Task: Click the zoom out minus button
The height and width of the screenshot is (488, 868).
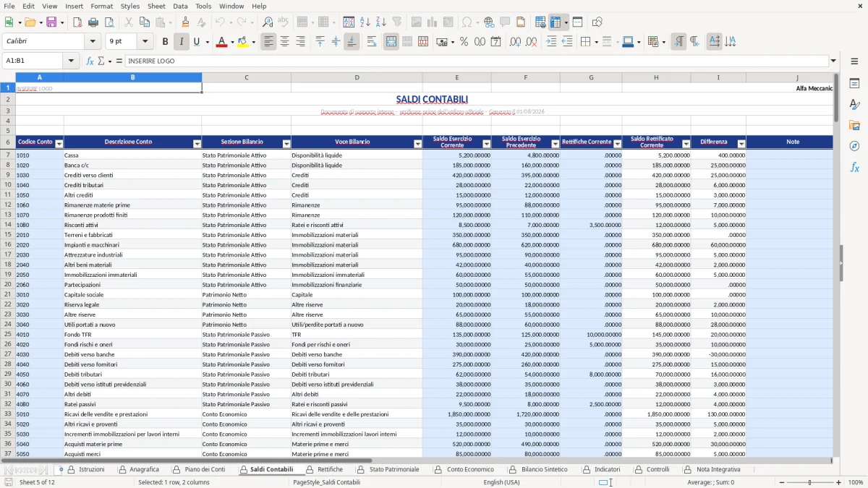Action: [x=780, y=482]
